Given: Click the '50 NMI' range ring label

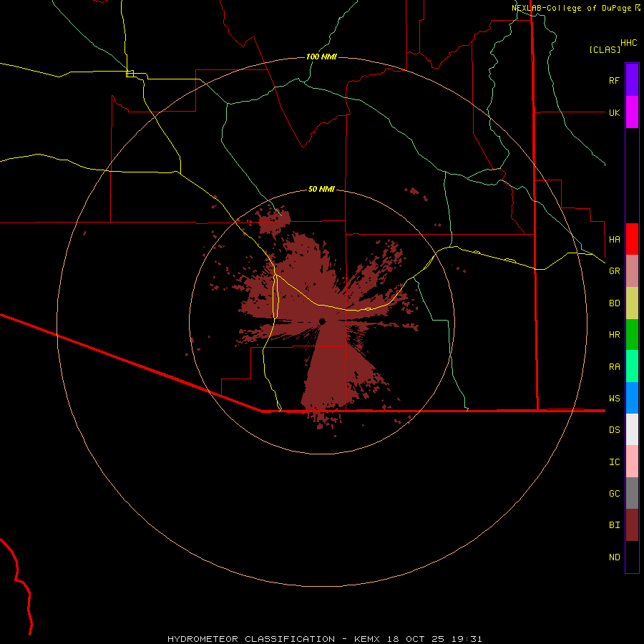Looking at the screenshot, I should click(x=321, y=189).
